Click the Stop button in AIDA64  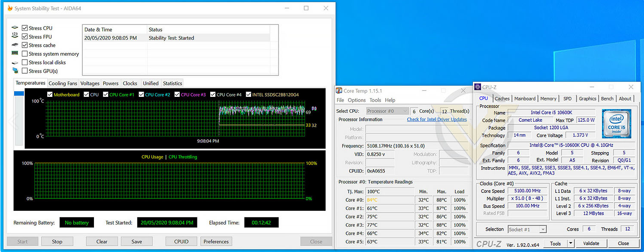57,241
